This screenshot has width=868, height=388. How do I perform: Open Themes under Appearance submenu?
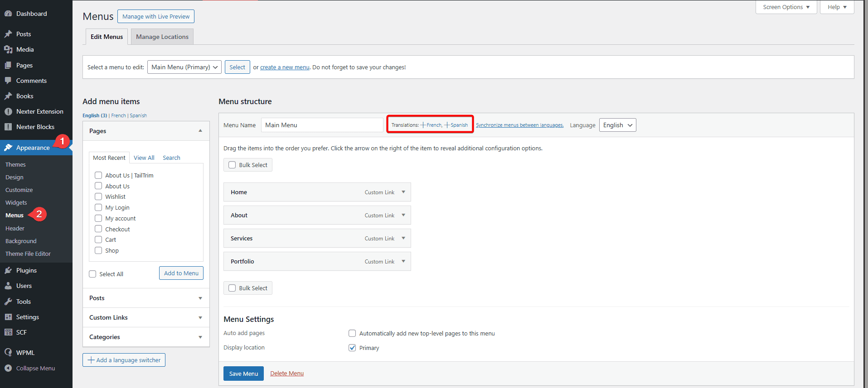point(15,164)
